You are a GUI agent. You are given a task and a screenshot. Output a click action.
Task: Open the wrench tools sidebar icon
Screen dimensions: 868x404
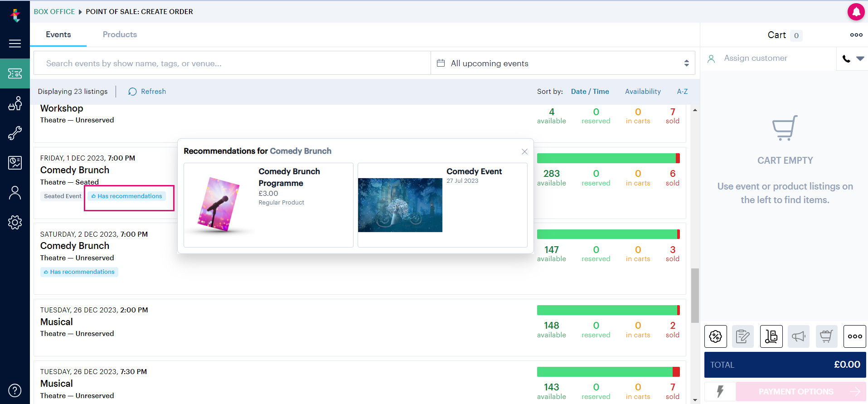click(x=15, y=133)
